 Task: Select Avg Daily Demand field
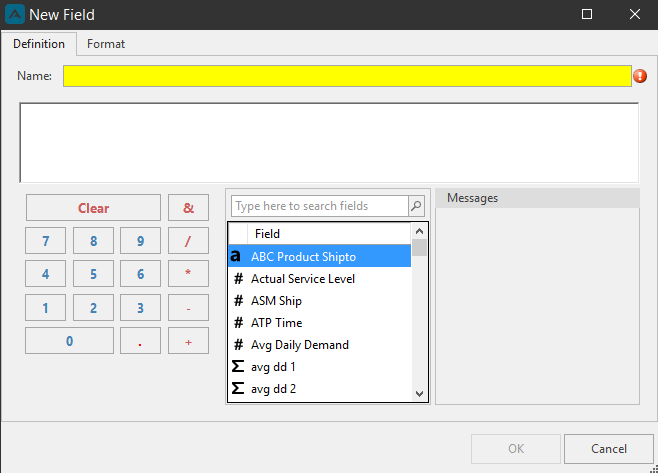tap(319, 345)
